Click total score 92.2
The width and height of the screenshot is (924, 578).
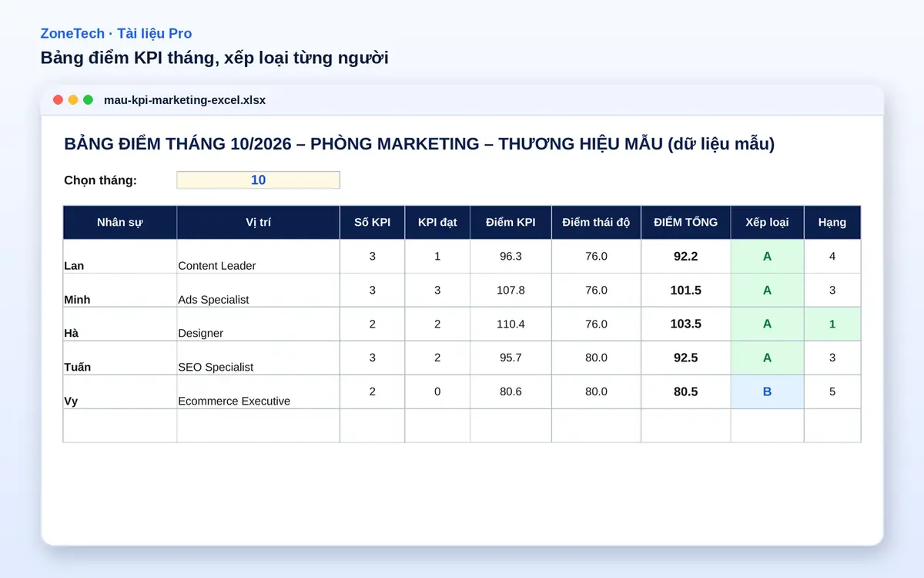click(685, 257)
